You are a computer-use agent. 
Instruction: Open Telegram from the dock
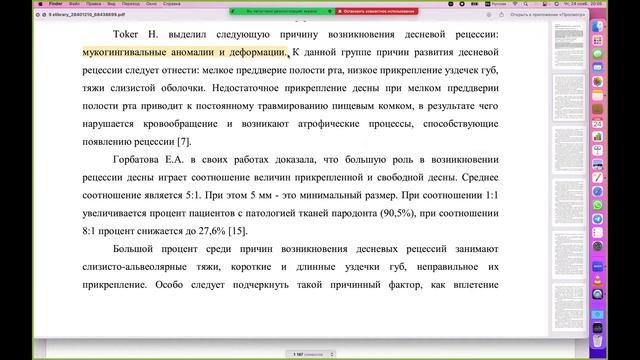tap(597, 219)
